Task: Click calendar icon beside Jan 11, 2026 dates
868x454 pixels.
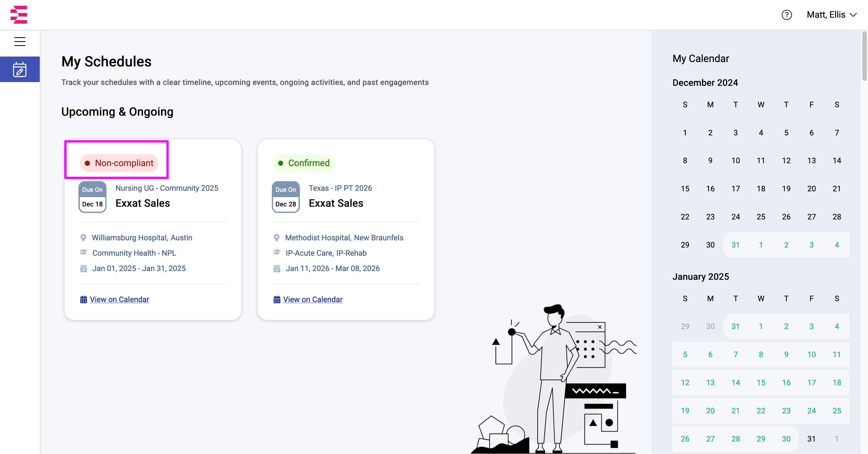Action: point(277,268)
